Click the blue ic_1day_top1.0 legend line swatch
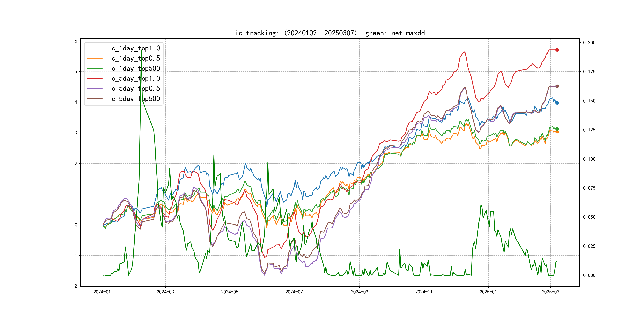 94,48
